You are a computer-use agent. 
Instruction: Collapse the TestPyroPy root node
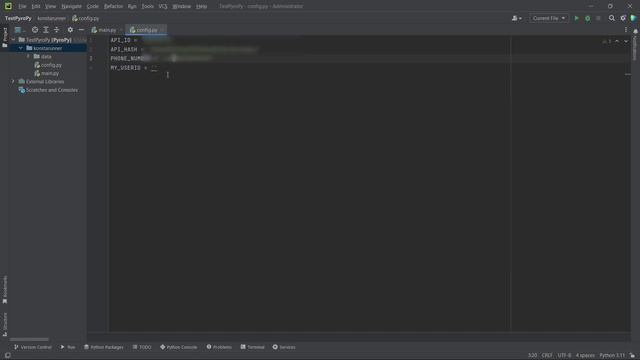click(13, 40)
